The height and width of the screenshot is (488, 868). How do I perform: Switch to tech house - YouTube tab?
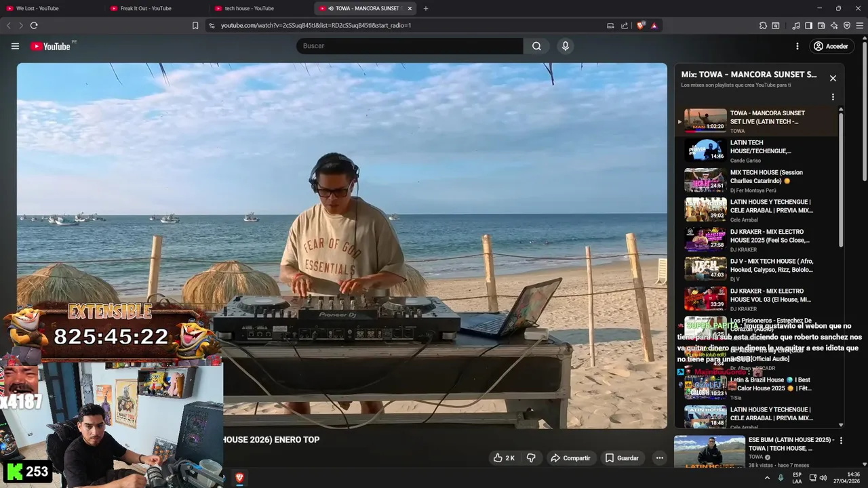tap(261, 8)
